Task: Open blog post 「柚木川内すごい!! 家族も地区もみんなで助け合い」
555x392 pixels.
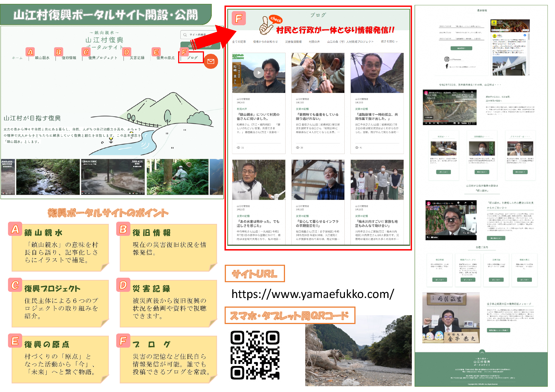Action: click(x=377, y=224)
